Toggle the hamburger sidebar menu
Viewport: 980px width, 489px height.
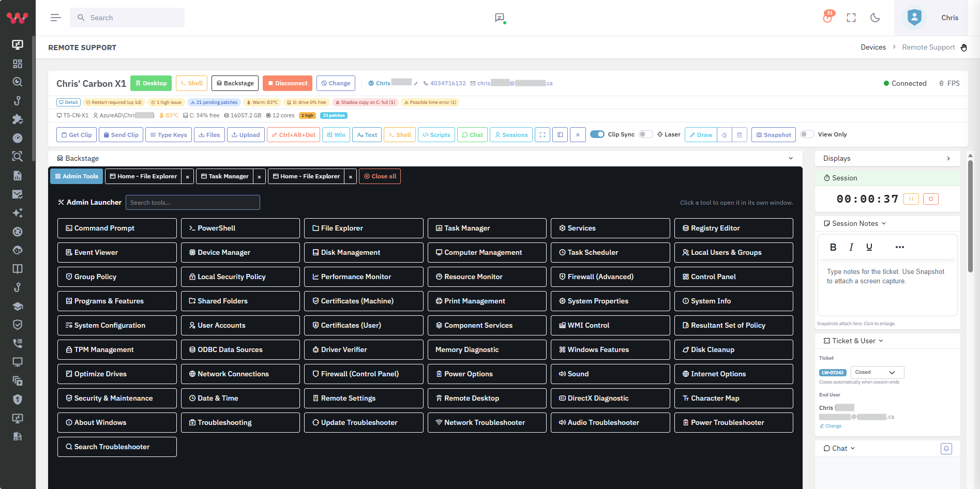(56, 18)
